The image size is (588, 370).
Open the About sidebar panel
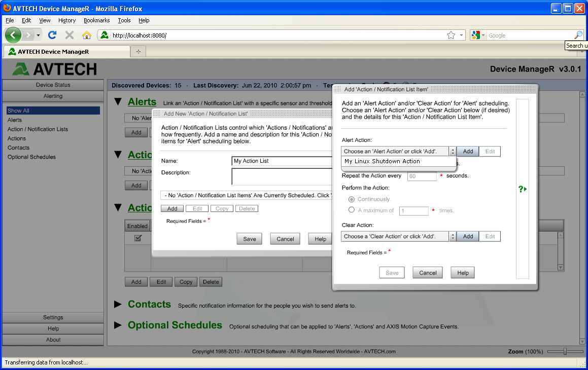click(x=53, y=340)
